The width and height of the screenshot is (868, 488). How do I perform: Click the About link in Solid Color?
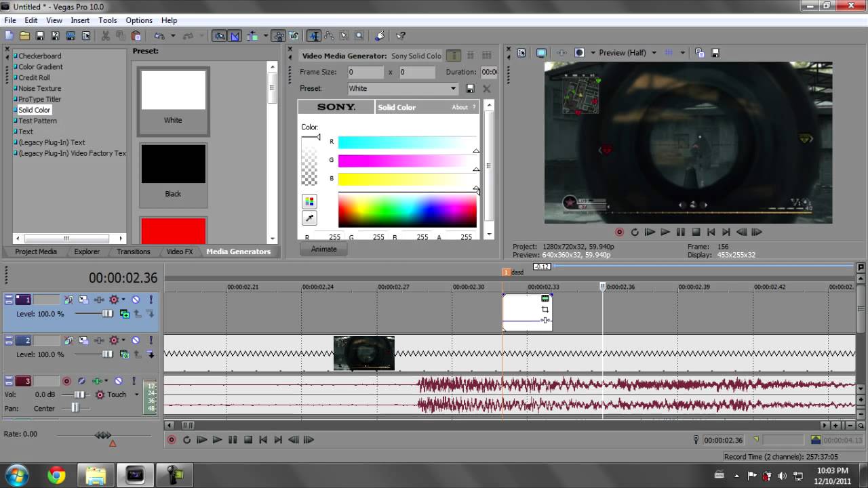coord(460,107)
